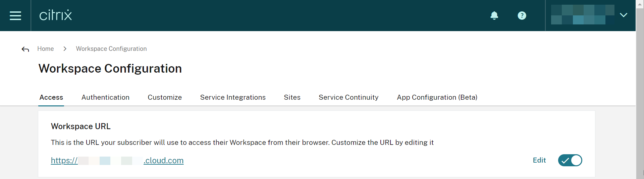Click the Citrix logo
This screenshot has width=644, height=179.
tap(56, 15)
